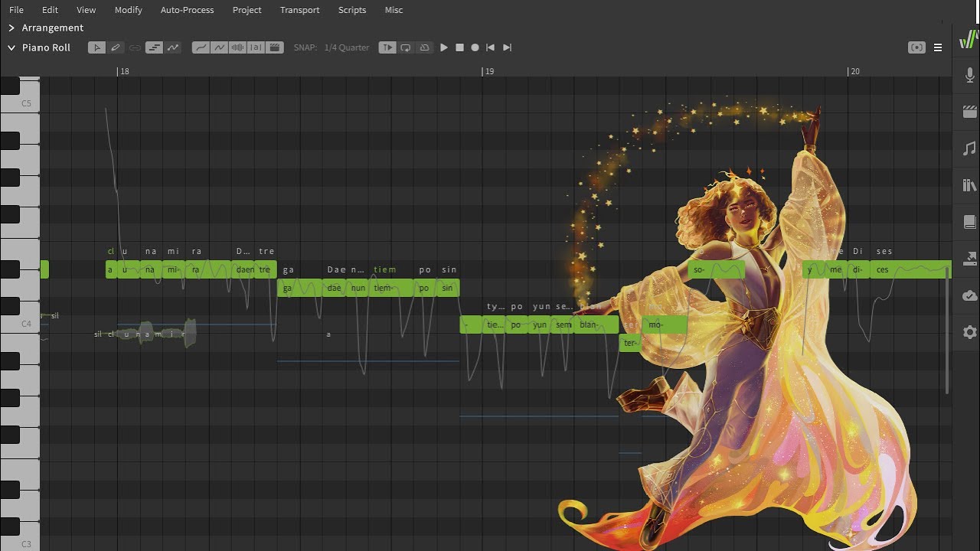The height and width of the screenshot is (551, 980).
Task: Select the note with lyric "tiem-"
Action: coord(391,288)
